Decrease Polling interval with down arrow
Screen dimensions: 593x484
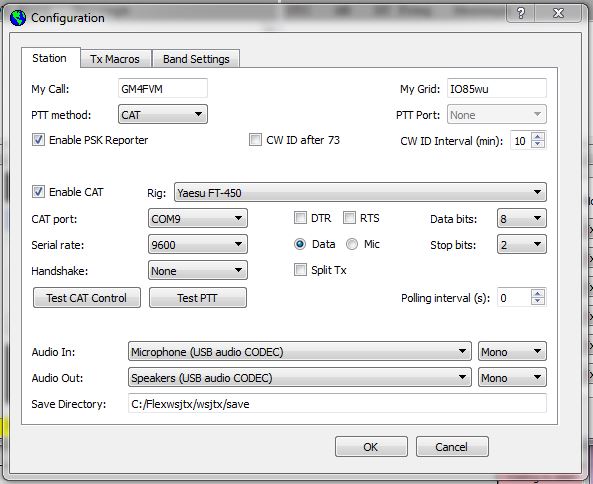(x=538, y=301)
